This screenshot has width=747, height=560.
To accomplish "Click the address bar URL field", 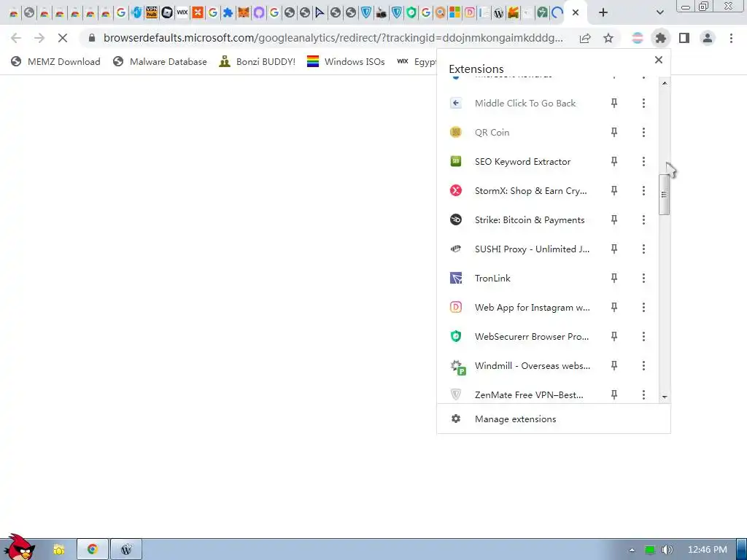I will (x=333, y=38).
